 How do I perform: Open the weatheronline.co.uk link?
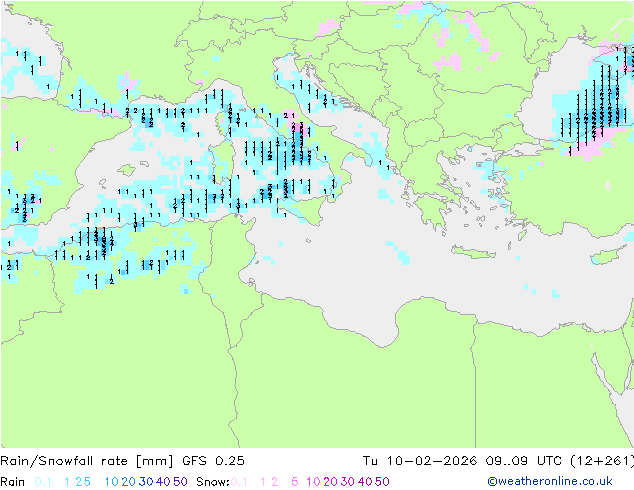coord(550,481)
